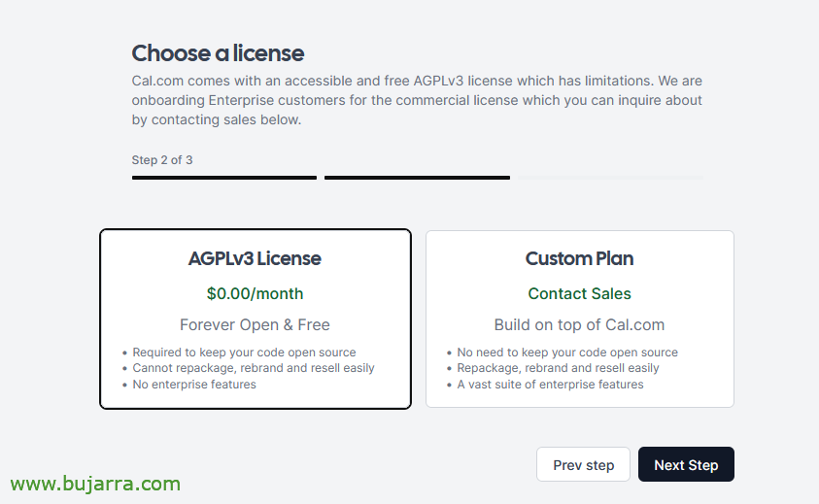The width and height of the screenshot is (819, 504).
Task: Click first progress bar segment
Action: click(x=224, y=178)
